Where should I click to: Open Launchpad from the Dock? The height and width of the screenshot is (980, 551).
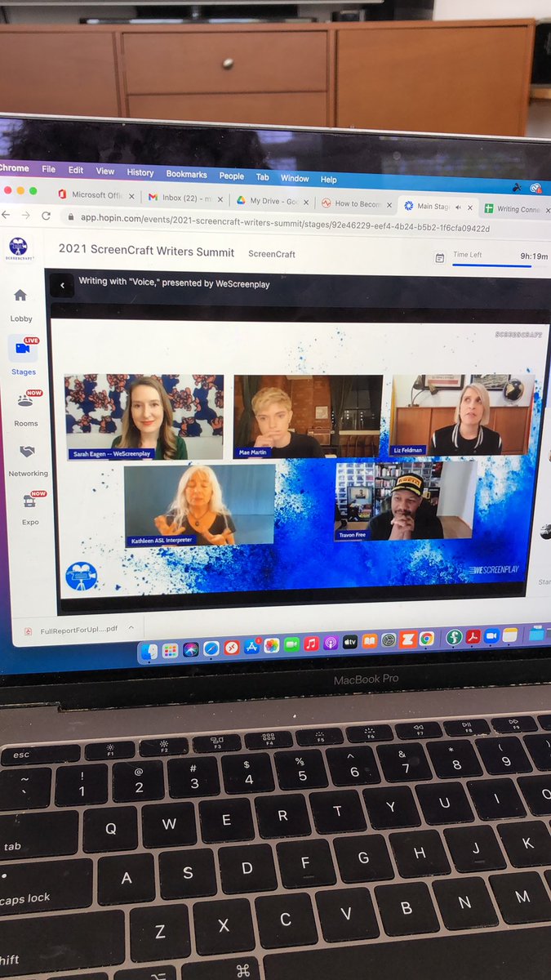point(170,650)
